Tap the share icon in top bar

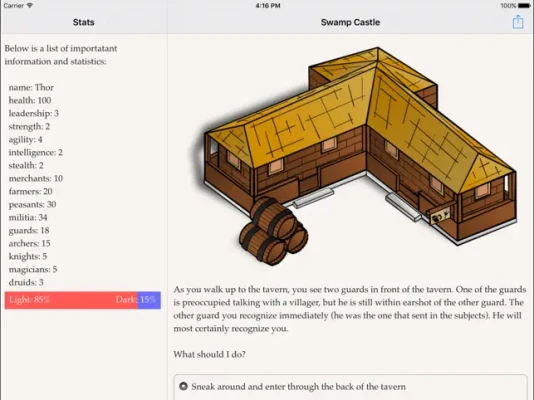[x=518, y=22]
